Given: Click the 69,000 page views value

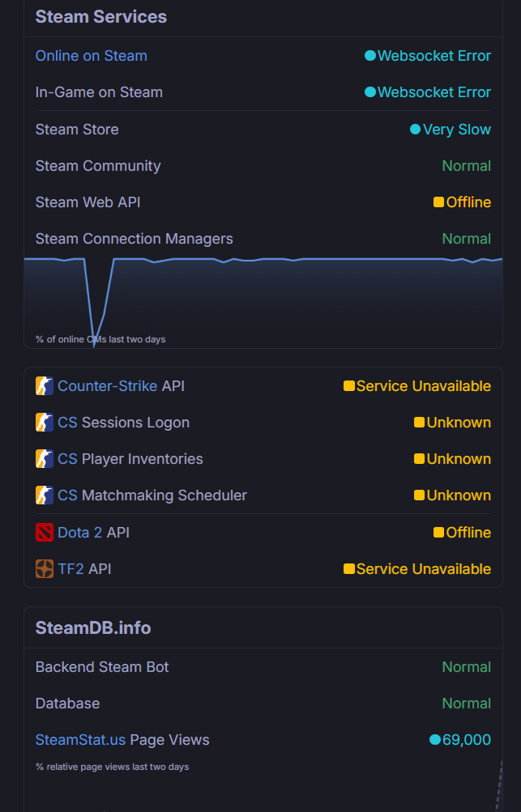Looking at the screenshot, I should (466, 740).
